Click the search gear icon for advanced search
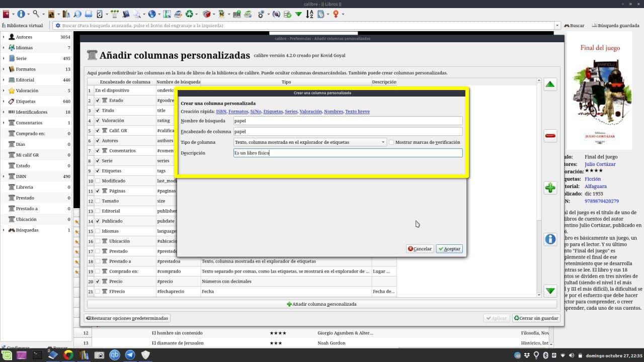The height and width of the screenshot is (362, 644). pos(58,25)
